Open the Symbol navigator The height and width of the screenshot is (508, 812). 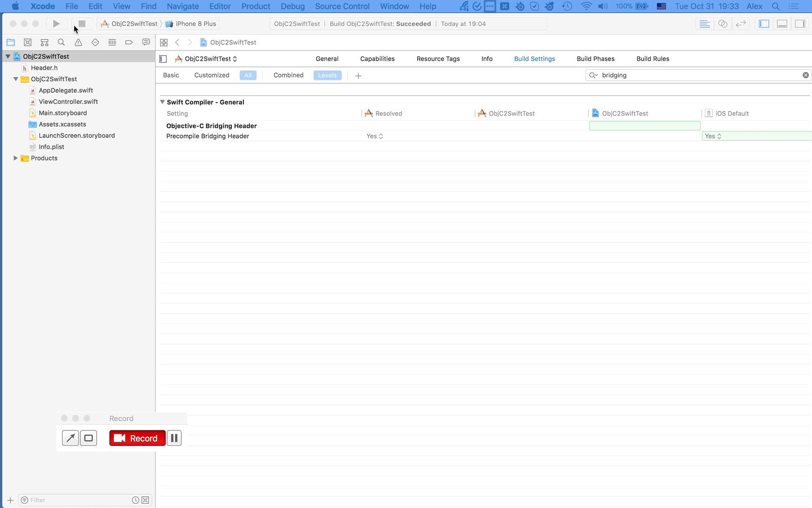(45, 42)
